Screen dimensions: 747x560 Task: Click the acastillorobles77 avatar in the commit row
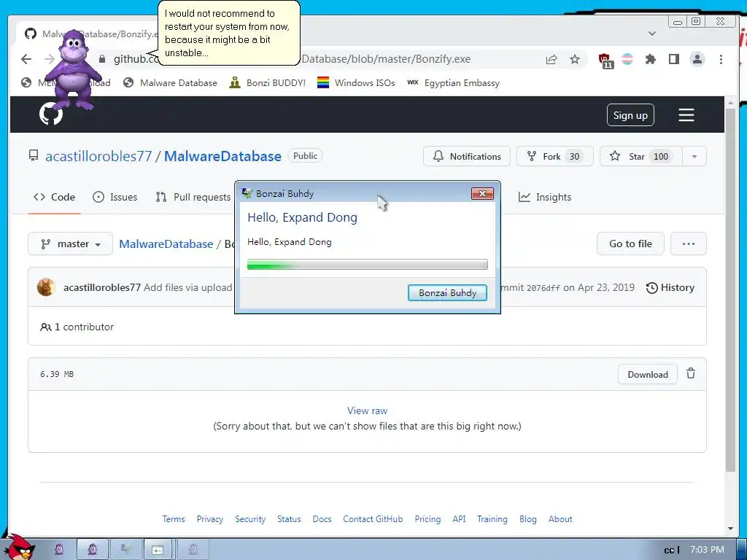[x=46, y=287]
